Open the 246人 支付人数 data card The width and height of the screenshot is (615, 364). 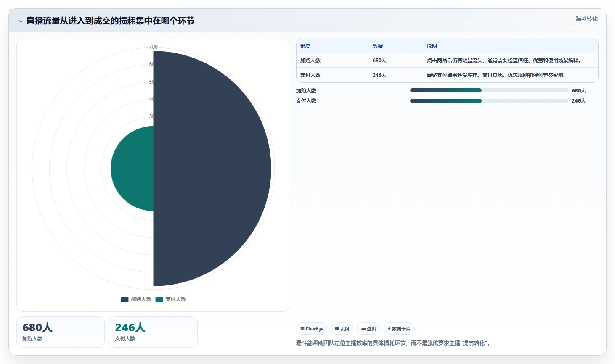[153, 332]
